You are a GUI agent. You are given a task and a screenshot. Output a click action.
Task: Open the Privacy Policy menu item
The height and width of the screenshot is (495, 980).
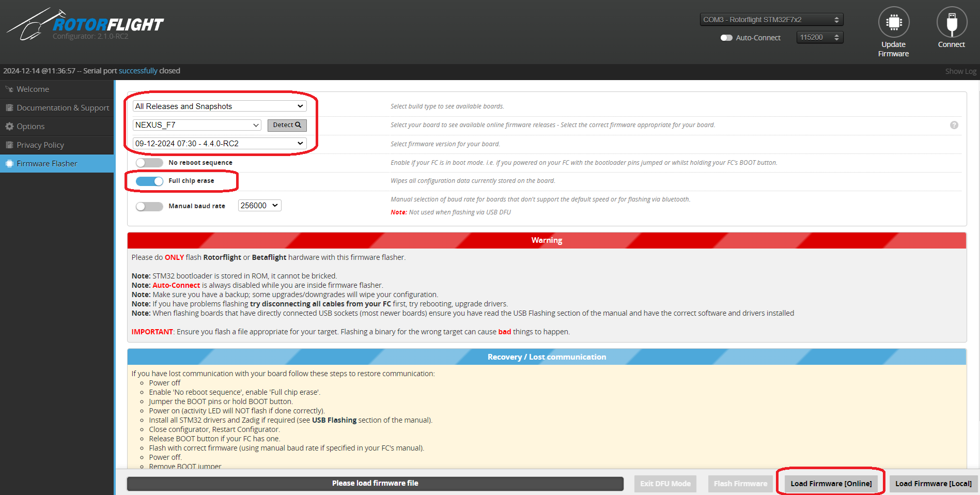[x=40, y=145]
